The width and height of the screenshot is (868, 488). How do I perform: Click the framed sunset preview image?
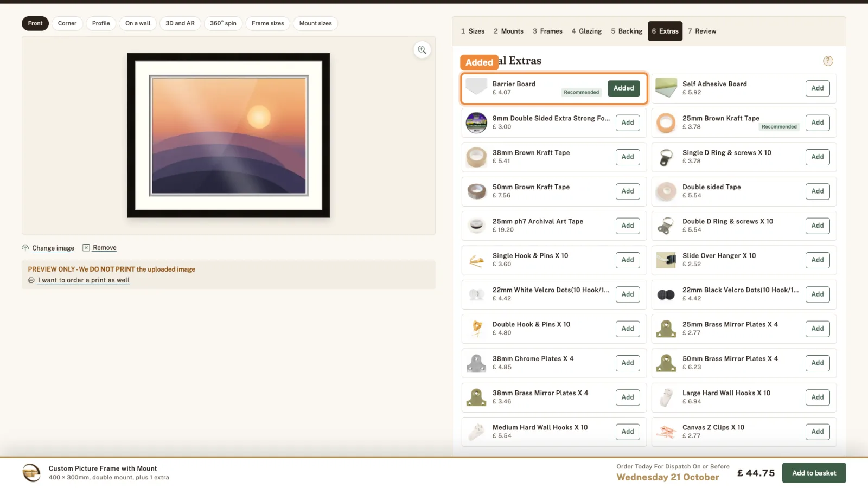pyautogui.click(x=228, y=136)
